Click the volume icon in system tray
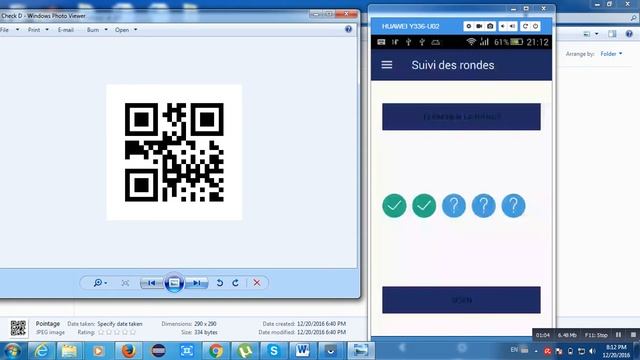The image size is (640, 360). (593, 351)
